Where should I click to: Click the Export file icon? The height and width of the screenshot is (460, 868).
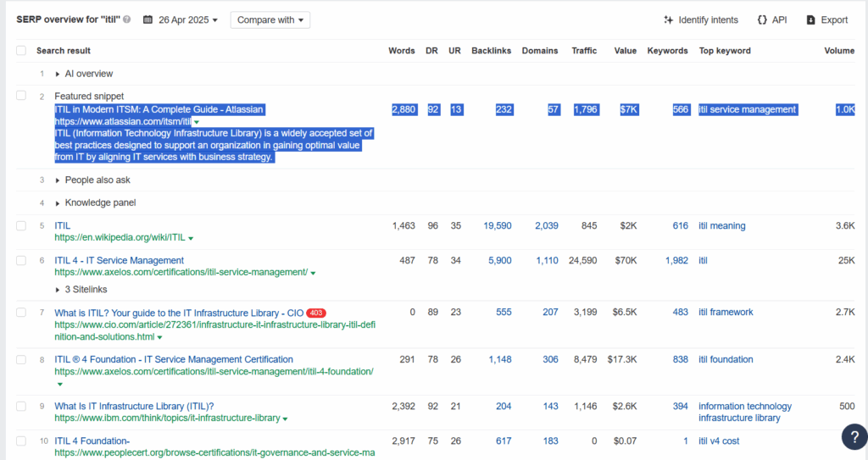[811, 20]
